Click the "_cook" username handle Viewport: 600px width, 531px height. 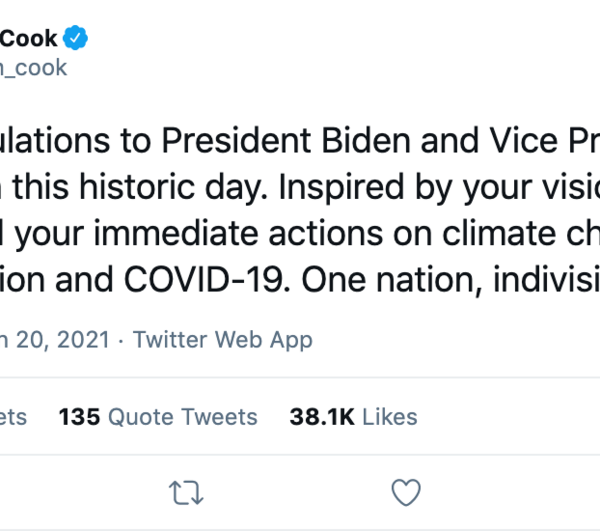pos(35,67)
